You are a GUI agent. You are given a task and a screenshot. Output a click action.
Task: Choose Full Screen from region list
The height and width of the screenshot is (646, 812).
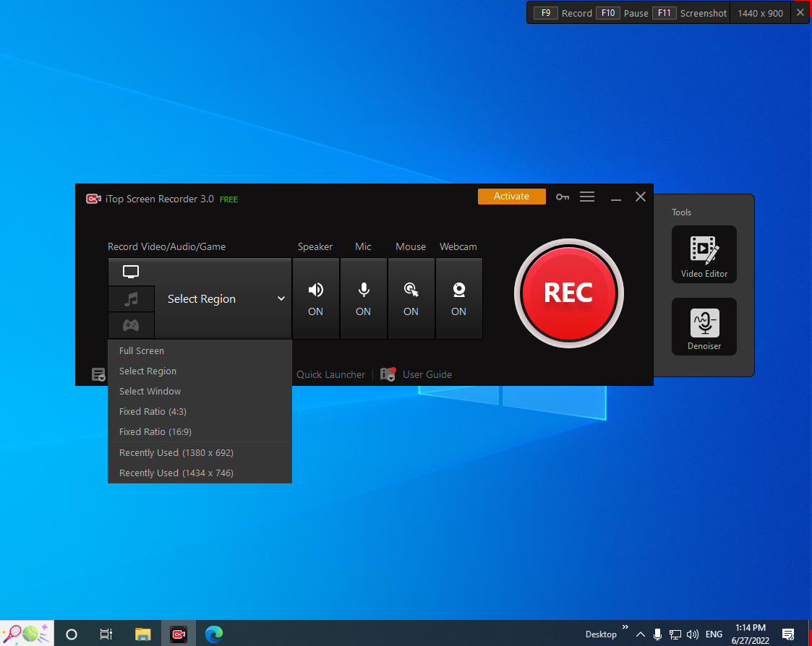pos(142,350)
